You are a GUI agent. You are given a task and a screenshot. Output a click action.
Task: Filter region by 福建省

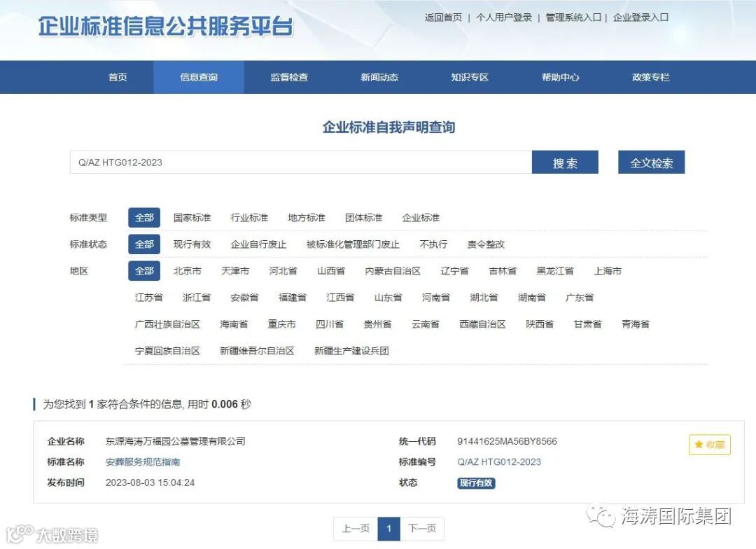292,297
